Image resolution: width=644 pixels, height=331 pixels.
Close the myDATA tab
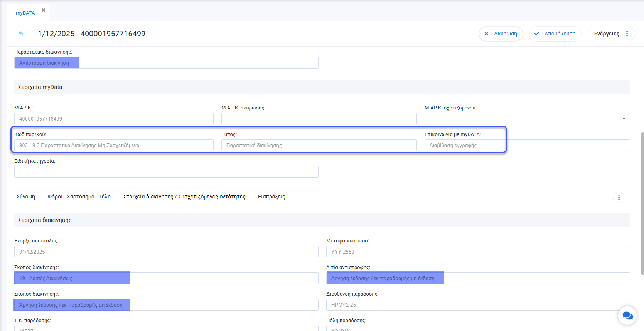click(x=44, y=10)
